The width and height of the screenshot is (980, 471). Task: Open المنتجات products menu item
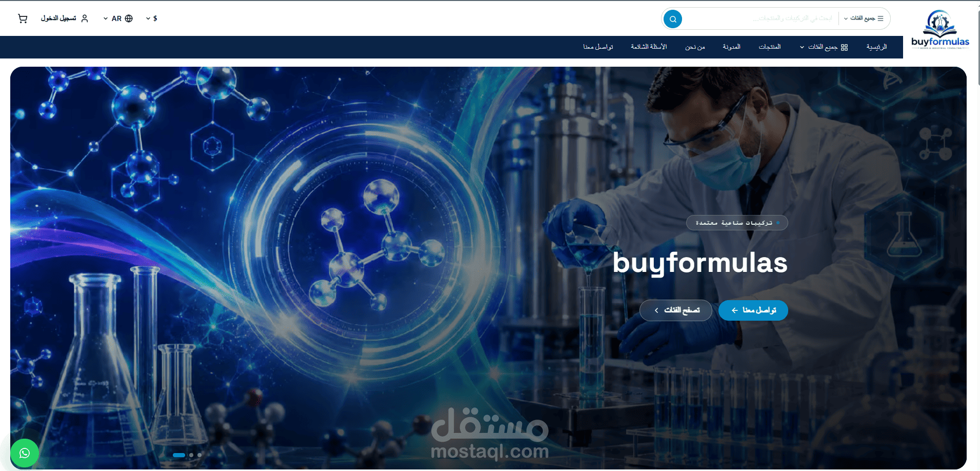click(770, 47)
